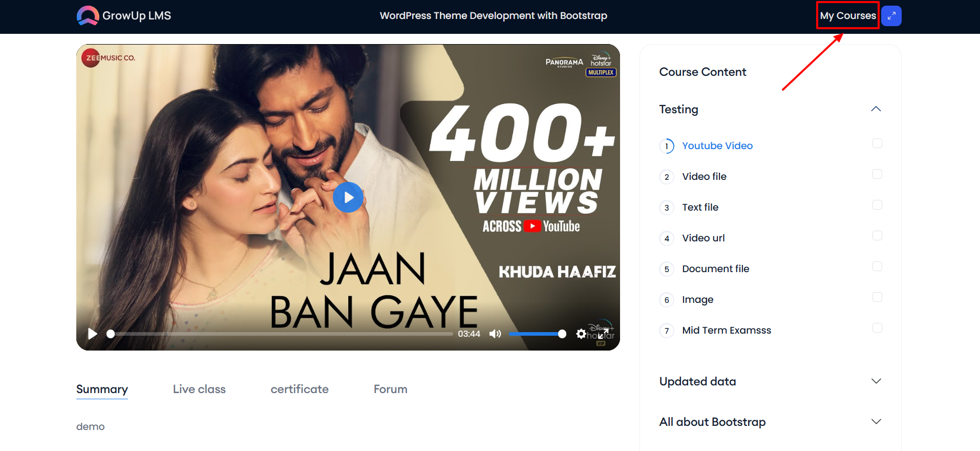Image resolution: width=980 pixels, height=451 pixels.
Task: Click the blue volume slider
Action: [537, 334]
